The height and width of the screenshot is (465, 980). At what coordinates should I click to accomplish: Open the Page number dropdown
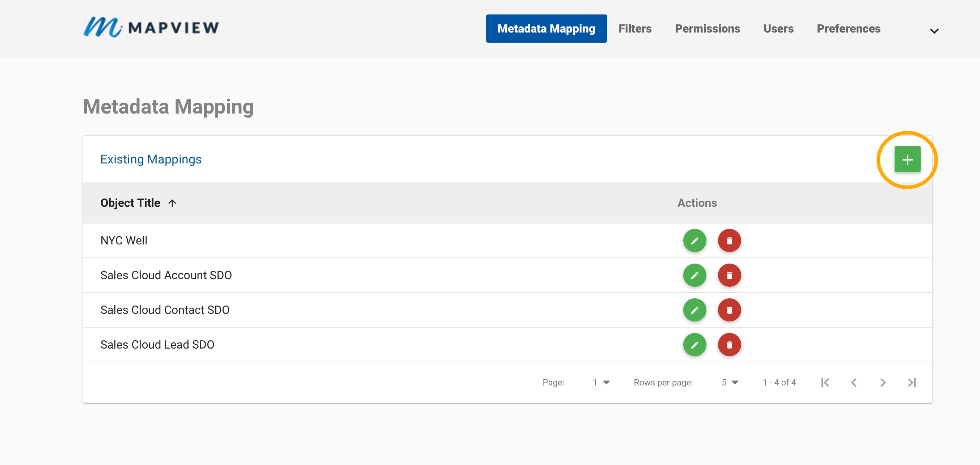(x=601, y=383)
